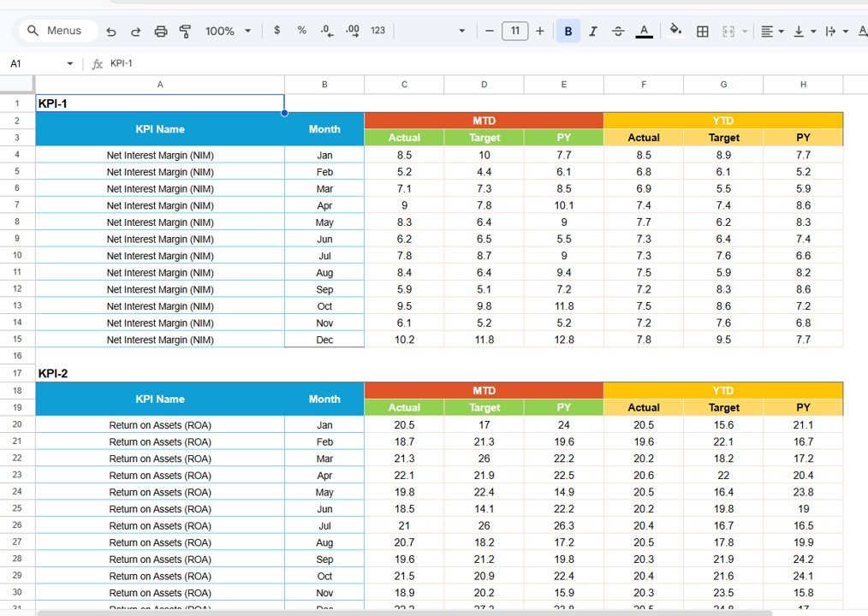Click the formula bar showing KPI-1

click(x=428, y=64)
